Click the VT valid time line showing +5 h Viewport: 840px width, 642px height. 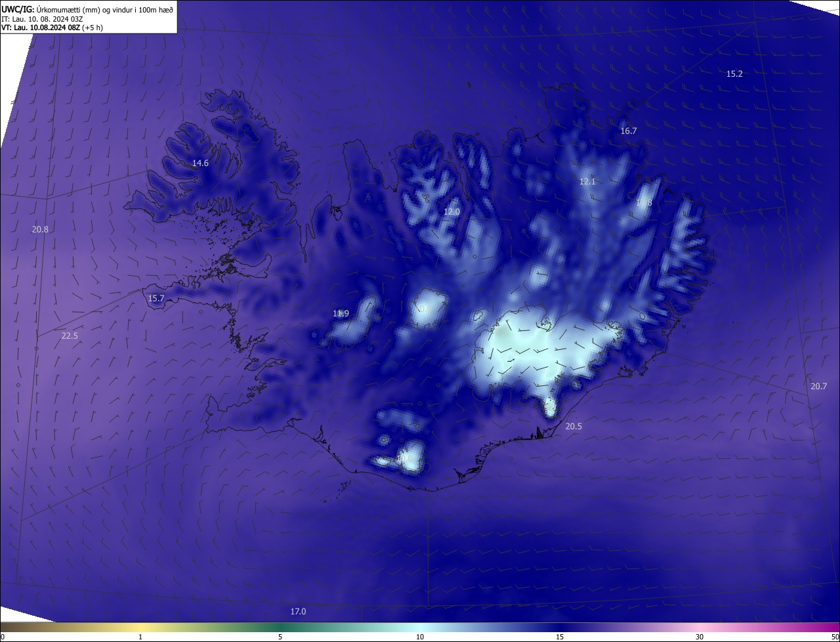[x=52, y=28]
